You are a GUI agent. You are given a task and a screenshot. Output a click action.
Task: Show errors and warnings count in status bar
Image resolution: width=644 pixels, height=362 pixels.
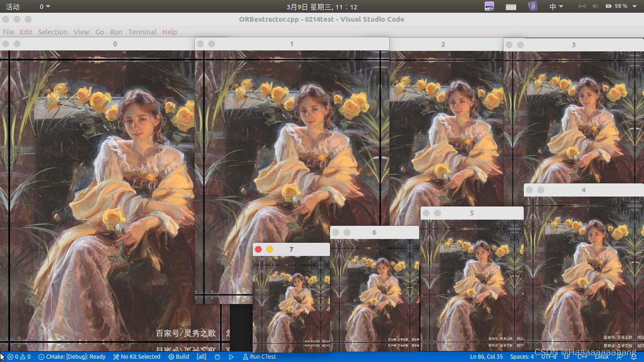point(19,357)
